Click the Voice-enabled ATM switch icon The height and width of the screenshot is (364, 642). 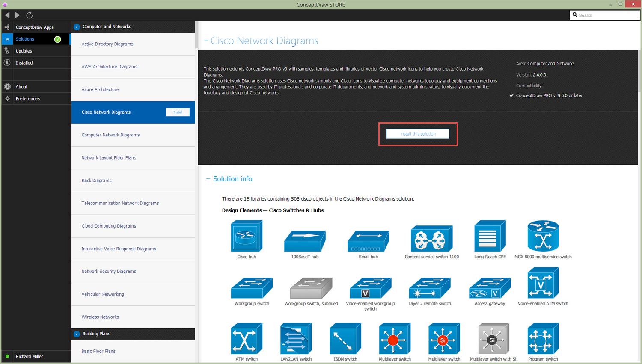(543, 283)
